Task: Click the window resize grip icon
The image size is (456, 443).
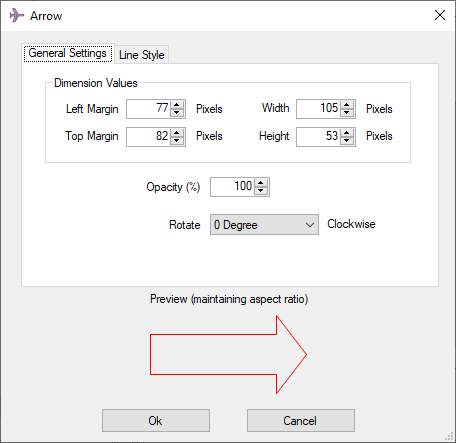Action: coord(449,436)
